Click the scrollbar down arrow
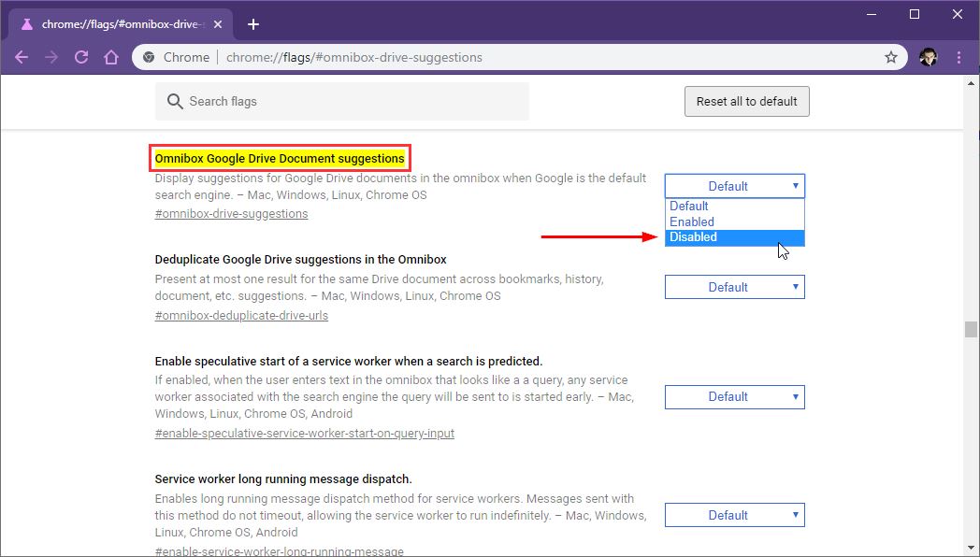The image size is (980, 557). (971, 549)
